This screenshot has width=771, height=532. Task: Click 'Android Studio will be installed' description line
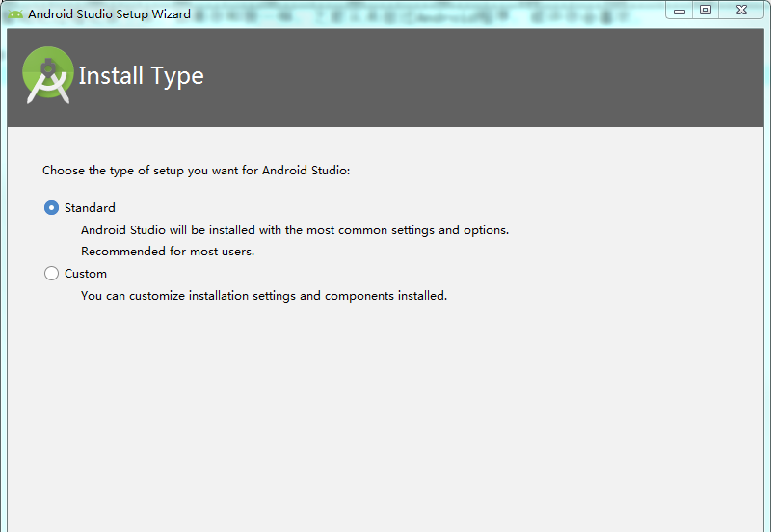(x=295, y=230)
